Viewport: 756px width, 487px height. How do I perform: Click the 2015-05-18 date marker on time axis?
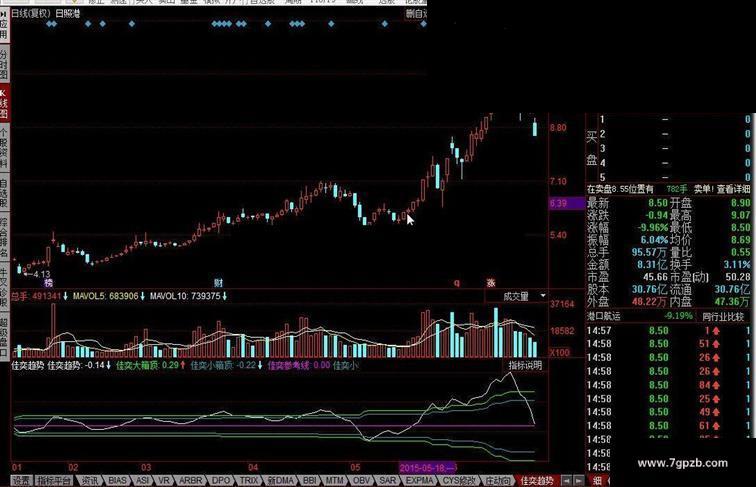428,468
